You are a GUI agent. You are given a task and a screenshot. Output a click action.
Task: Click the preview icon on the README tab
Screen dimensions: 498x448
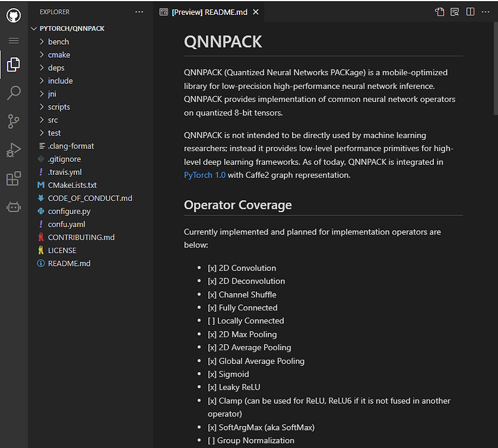pyautogui.click(x=164, y=12)
